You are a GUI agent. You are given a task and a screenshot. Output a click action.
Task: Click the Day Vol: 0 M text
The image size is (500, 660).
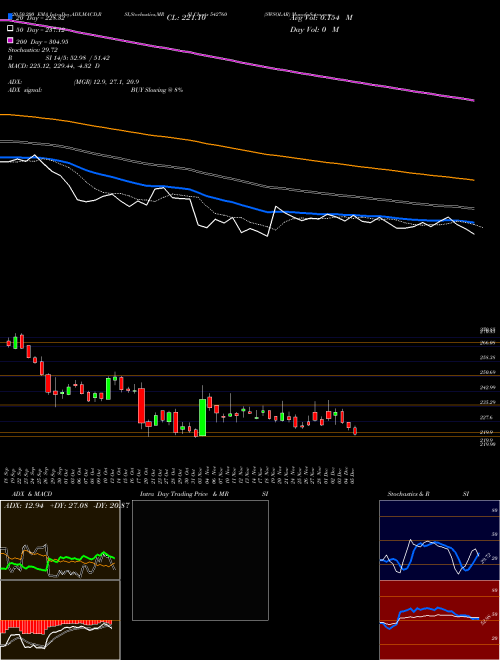click(315, 29)
